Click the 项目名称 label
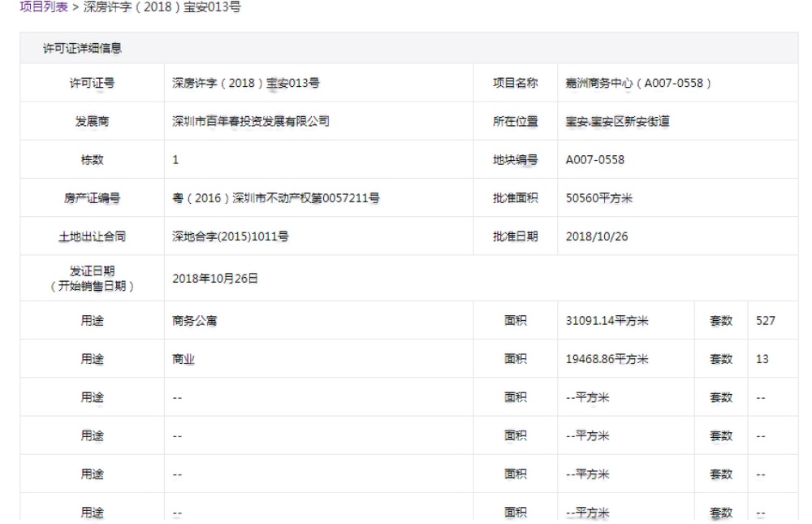Viewport: 812px width, 524px height. point(516,83)
